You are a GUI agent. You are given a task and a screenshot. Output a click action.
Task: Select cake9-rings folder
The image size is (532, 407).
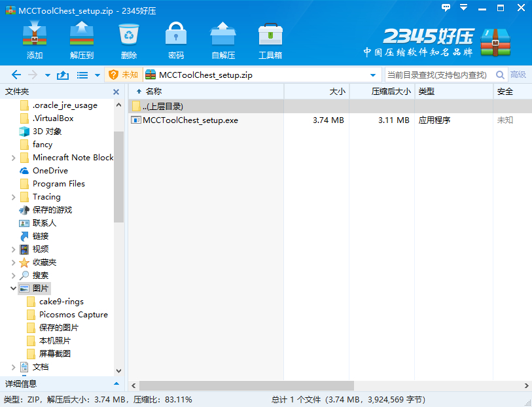point(61,302)
